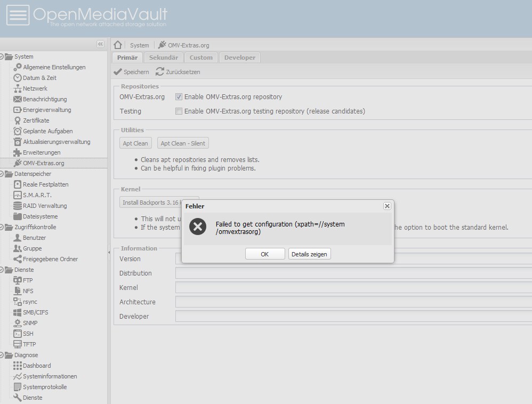The image size is (532, 404).
Task: Open Netzwerk network icon
Action: coord(17,88)
